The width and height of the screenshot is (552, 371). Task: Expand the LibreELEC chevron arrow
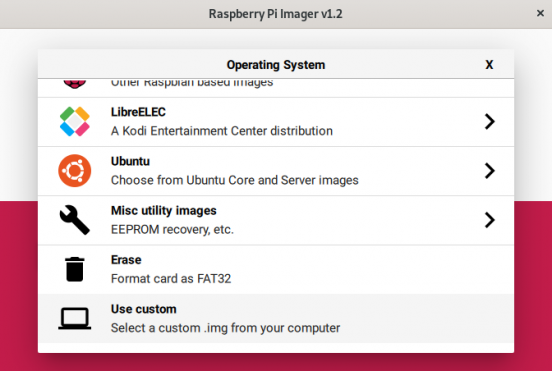(x=489, y=121)
